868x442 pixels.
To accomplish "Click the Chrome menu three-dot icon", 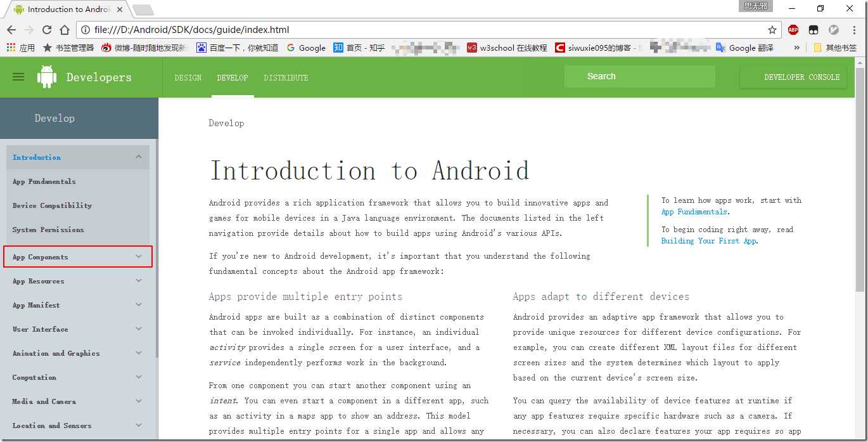I will point(854,30).
